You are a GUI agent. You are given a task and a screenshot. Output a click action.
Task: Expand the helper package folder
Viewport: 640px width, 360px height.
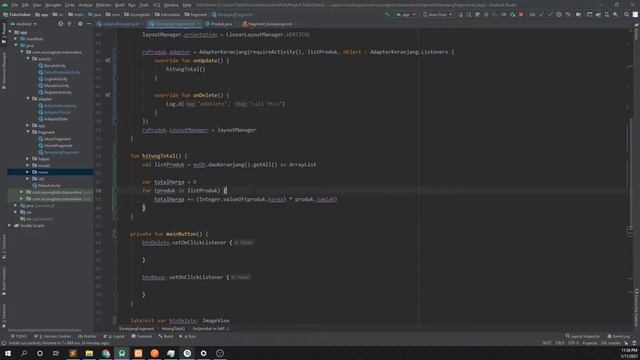pos(28,158)
